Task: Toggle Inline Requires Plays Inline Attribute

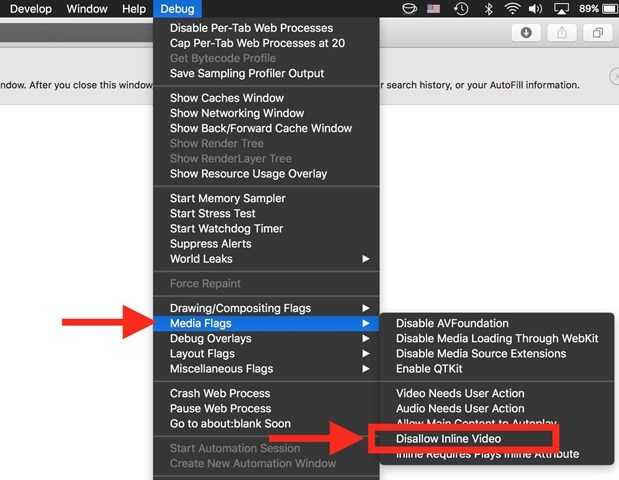Action: coord(497,454)
